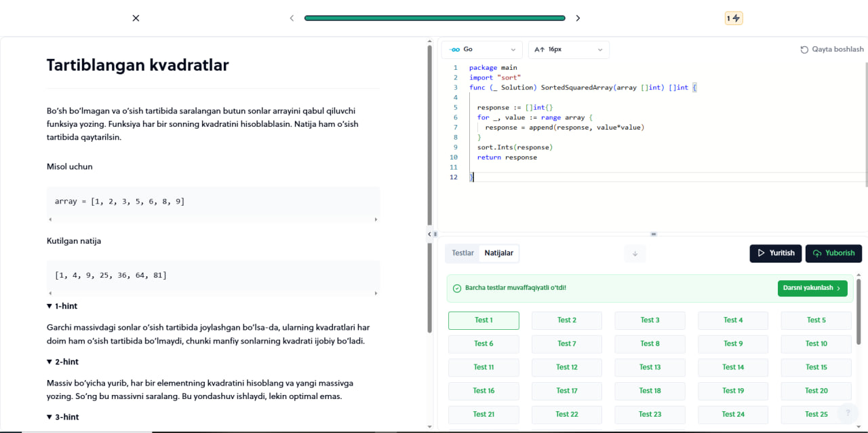View Test 16 result
The image size is (868, 433).
(484, 391)
